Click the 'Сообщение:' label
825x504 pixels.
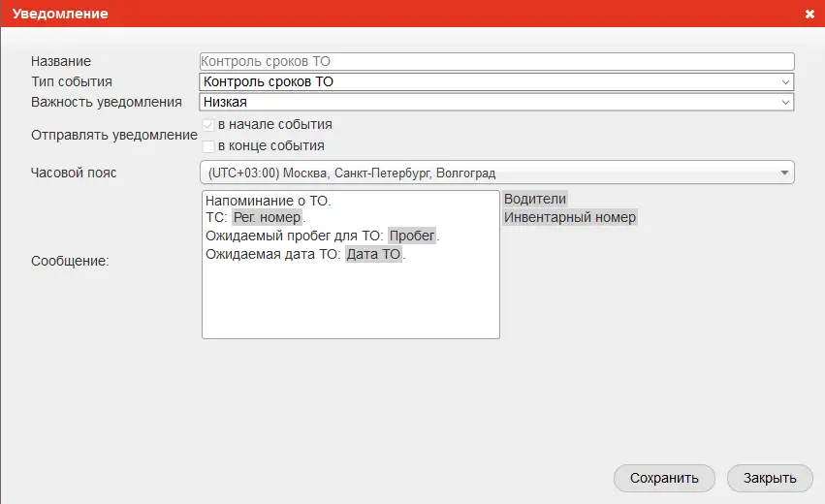70,262
